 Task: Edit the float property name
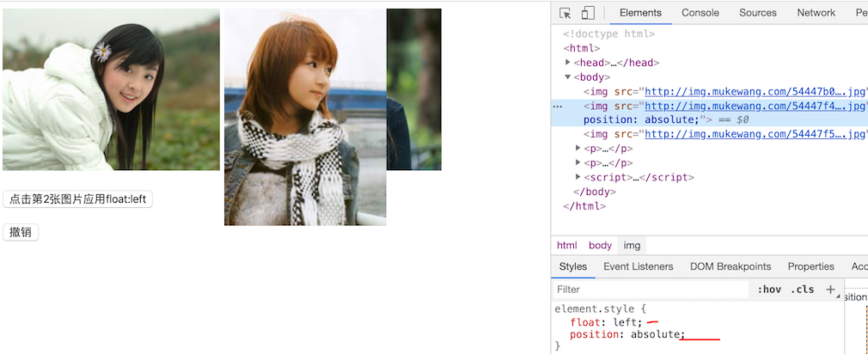coord(584,322)
